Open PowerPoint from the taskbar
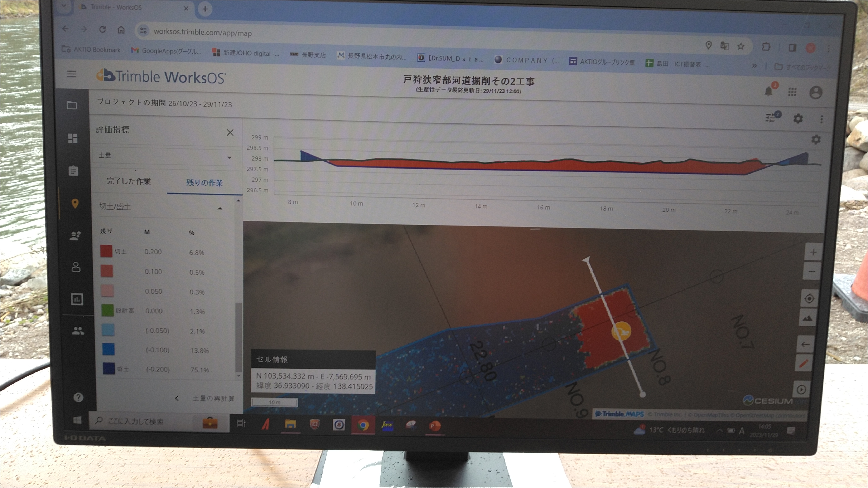 click(435, 426)
